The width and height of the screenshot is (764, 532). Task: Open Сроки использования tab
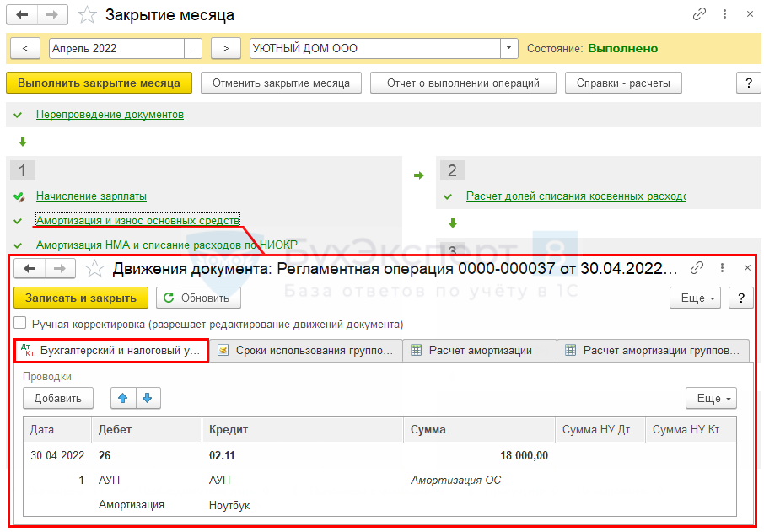[305, 351]
